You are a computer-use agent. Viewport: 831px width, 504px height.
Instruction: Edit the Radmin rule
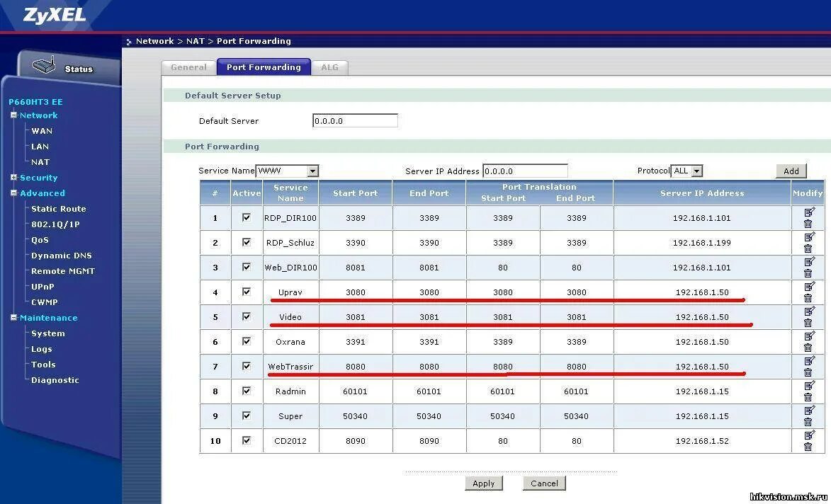[x=809, y=386]
